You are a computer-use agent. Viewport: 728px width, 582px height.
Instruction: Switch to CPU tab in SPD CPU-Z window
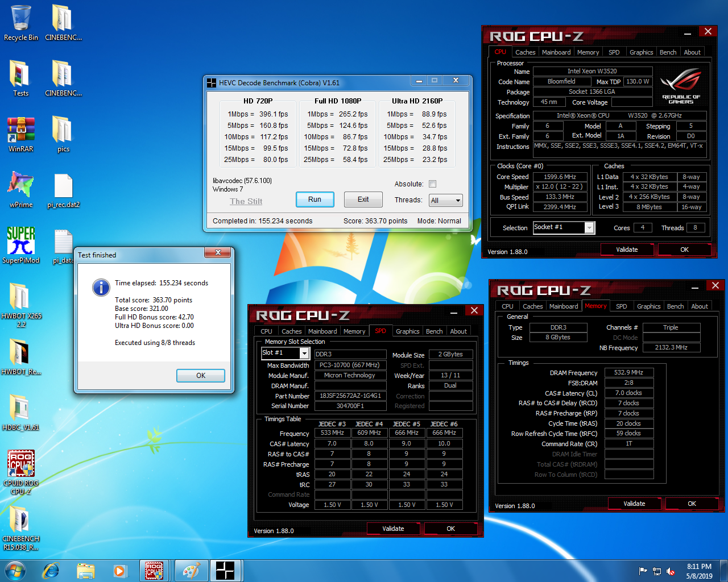point(266,331)
